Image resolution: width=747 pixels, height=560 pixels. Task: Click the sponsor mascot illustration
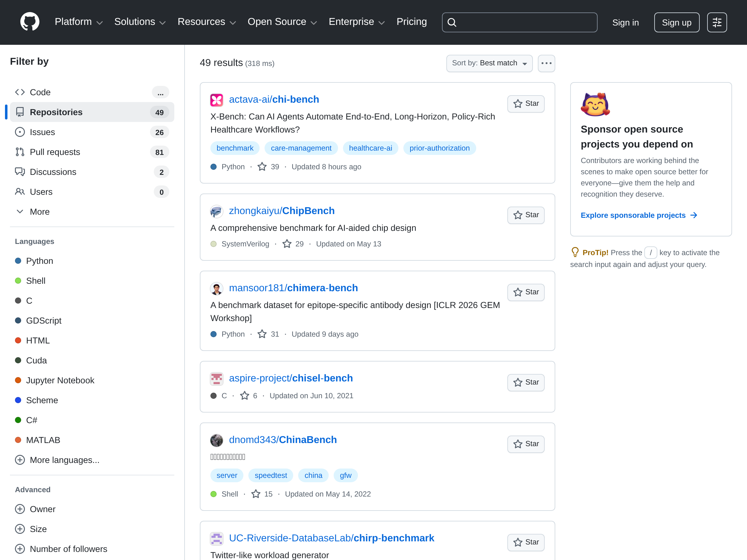click(595, 104)
